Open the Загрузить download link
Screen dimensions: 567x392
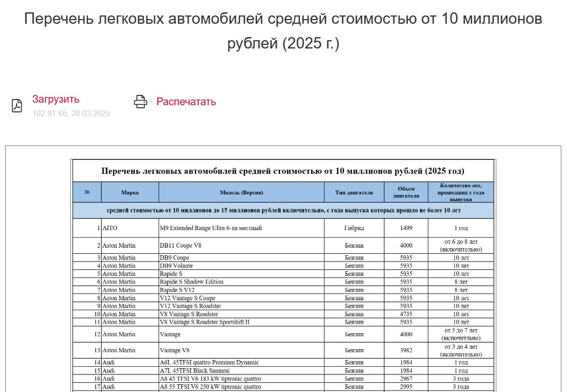(x=56, y=99)
